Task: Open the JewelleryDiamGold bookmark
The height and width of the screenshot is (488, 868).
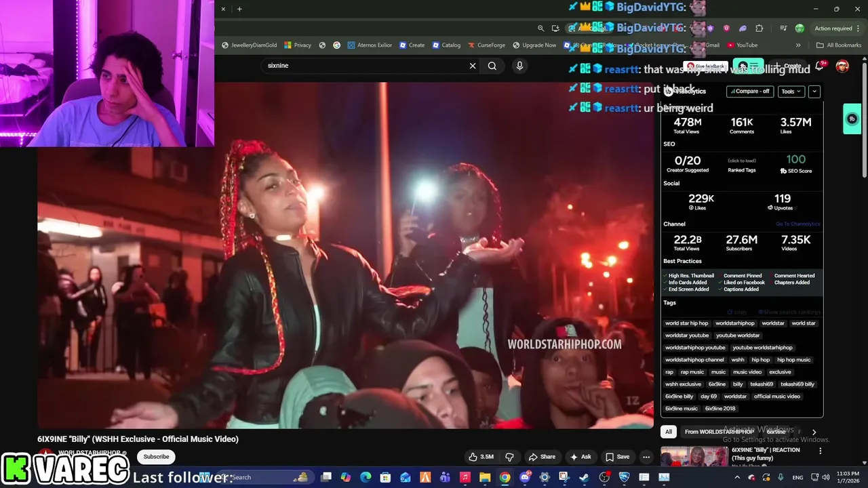Action: pos(249,45)
